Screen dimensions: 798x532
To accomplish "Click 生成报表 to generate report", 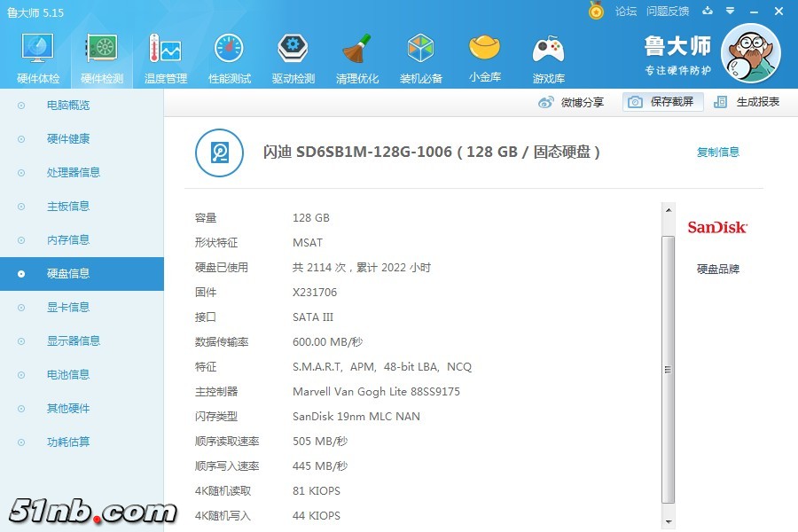I will pos(747,102).
